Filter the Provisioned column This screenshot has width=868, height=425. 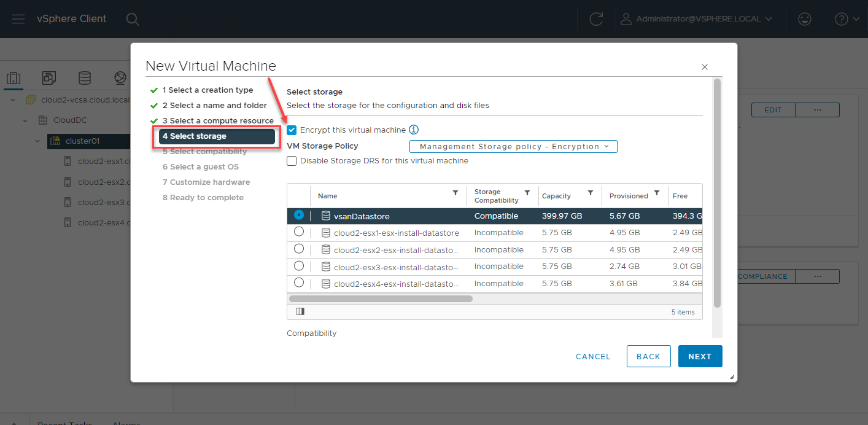coord(657,193)
